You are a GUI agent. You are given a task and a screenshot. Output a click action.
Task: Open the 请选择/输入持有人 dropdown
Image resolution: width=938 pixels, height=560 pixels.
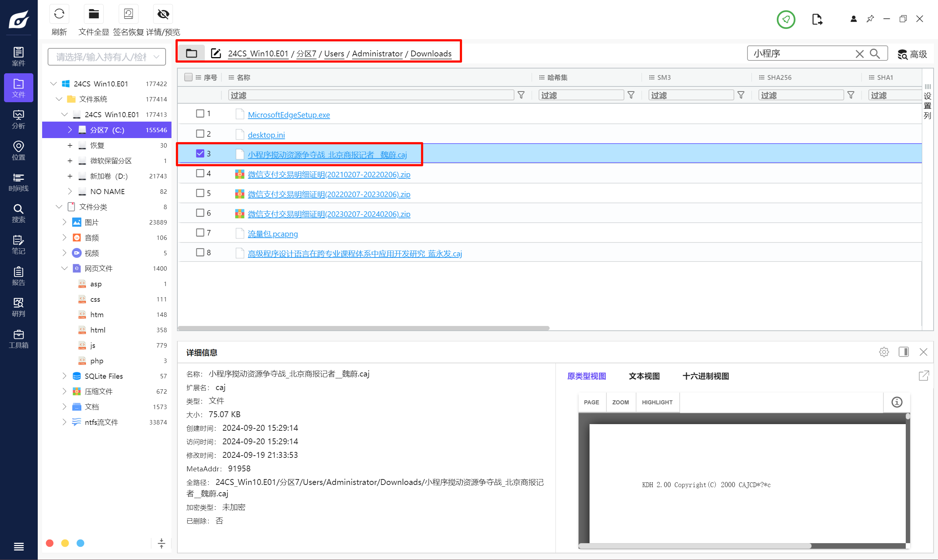[x=107, y=57]
